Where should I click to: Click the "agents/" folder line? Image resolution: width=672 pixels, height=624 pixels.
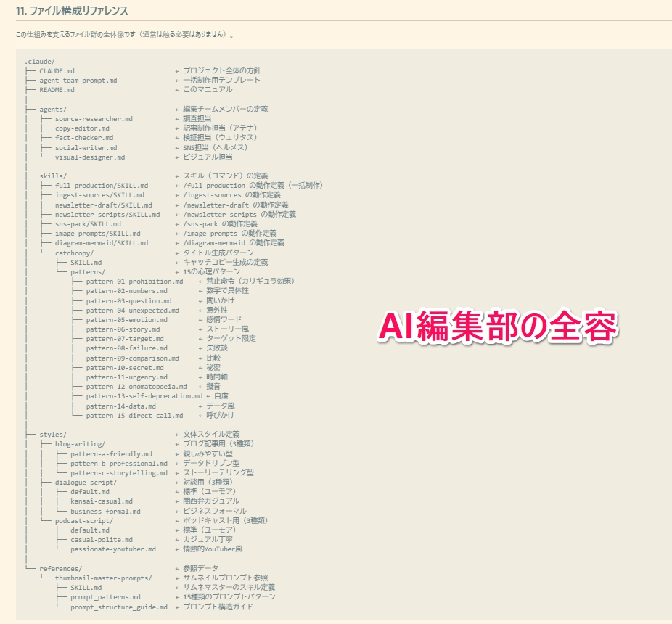coord(53,110)
